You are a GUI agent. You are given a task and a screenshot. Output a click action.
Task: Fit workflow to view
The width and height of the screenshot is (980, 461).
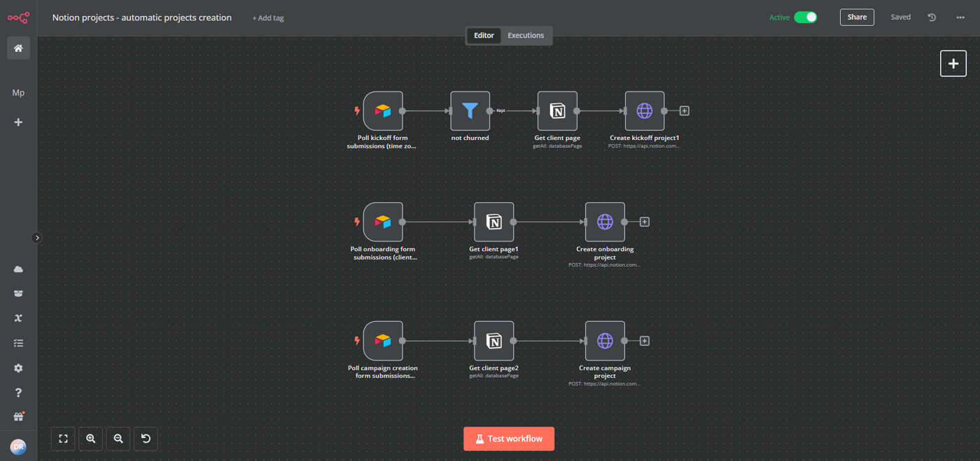[63, 439]
